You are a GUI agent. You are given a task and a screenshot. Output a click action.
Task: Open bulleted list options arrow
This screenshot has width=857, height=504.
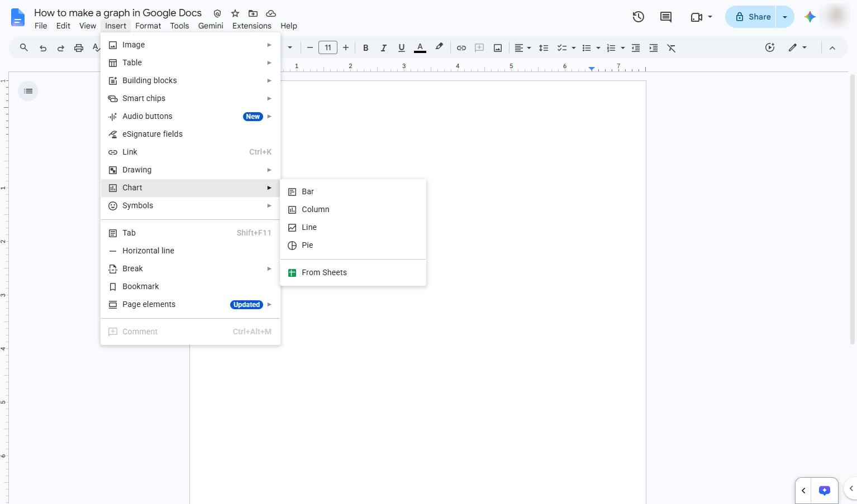click(x=598, y=48)
